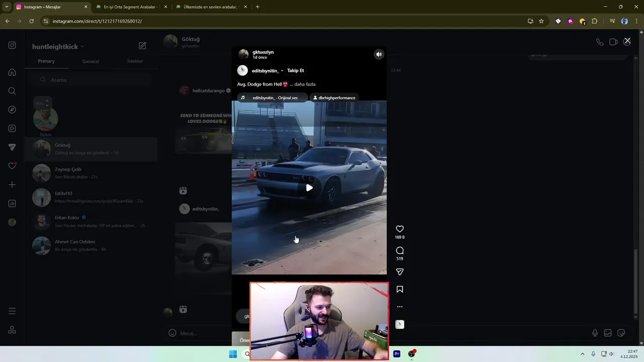Viewport: 644px width, 362px height.
Task: Open Chrome media controls icon
Action: click(612, 21)
